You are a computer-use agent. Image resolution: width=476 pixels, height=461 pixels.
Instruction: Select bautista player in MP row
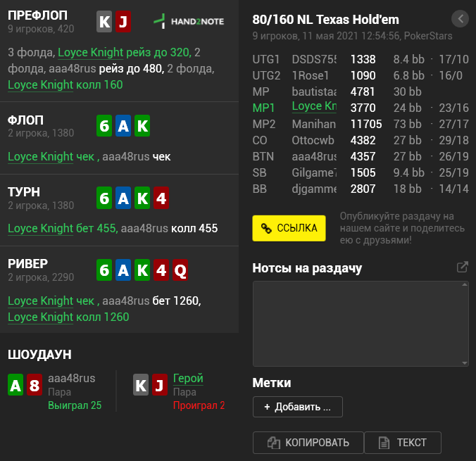coord(314,91)
